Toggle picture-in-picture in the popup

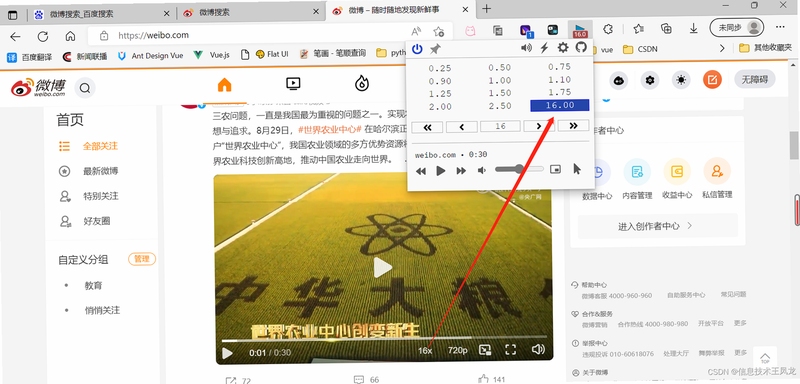point(556,169)
